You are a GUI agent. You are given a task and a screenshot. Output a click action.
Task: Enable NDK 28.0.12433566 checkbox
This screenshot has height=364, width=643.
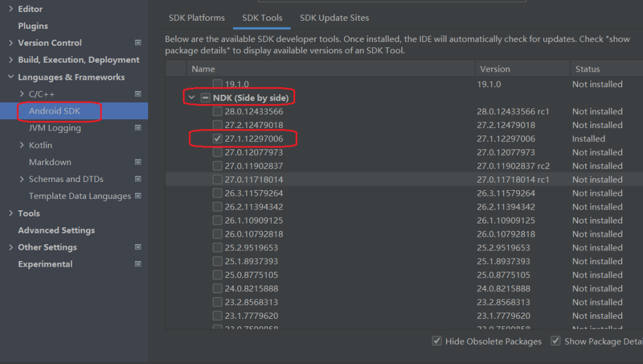coord(217,111)
